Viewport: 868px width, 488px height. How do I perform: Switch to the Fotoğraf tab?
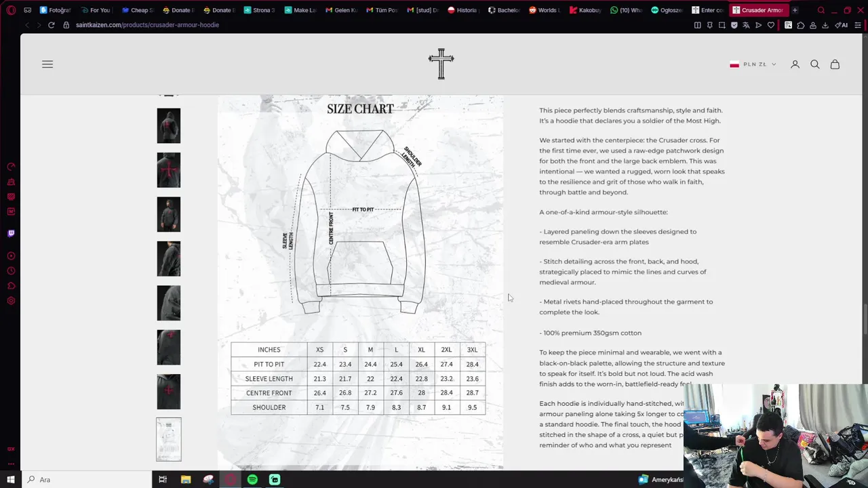point(55,10)
